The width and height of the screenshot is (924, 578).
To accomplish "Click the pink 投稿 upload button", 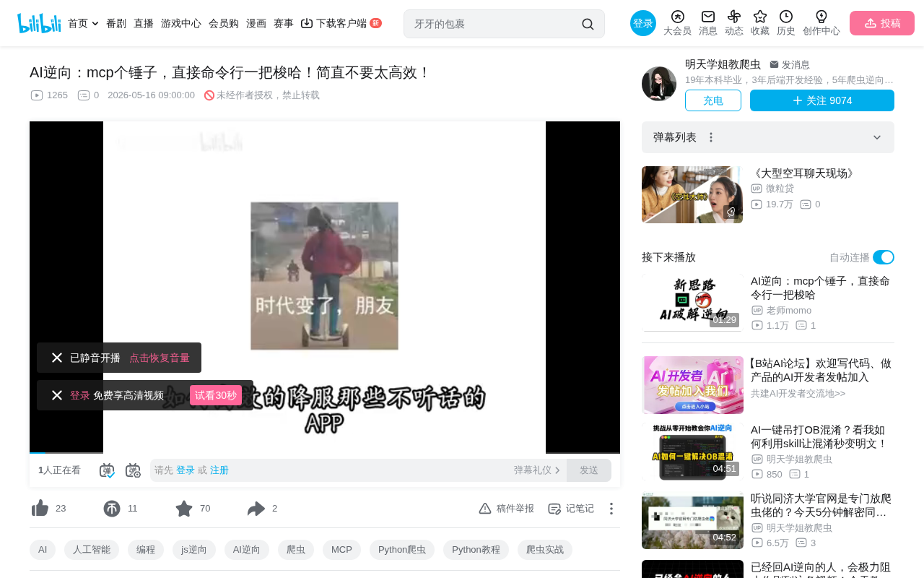I will (882, 23).
